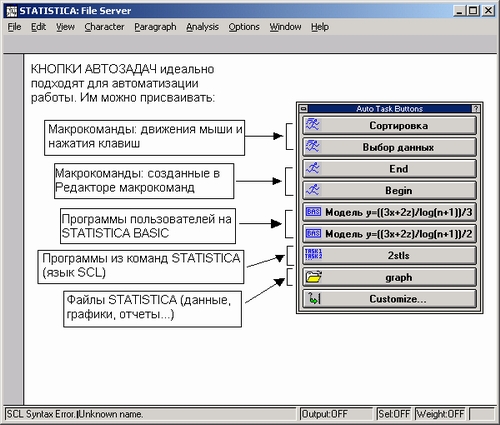Open the Character menu
Viewport: 500px width, 425px height.
(x=104, y=27)
